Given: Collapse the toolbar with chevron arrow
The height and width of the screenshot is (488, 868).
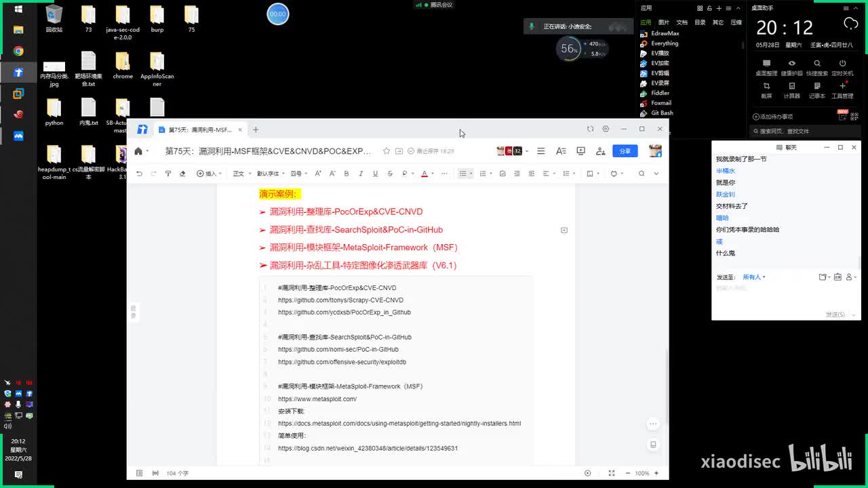Looking at the screenshot, I should (656, 174).
